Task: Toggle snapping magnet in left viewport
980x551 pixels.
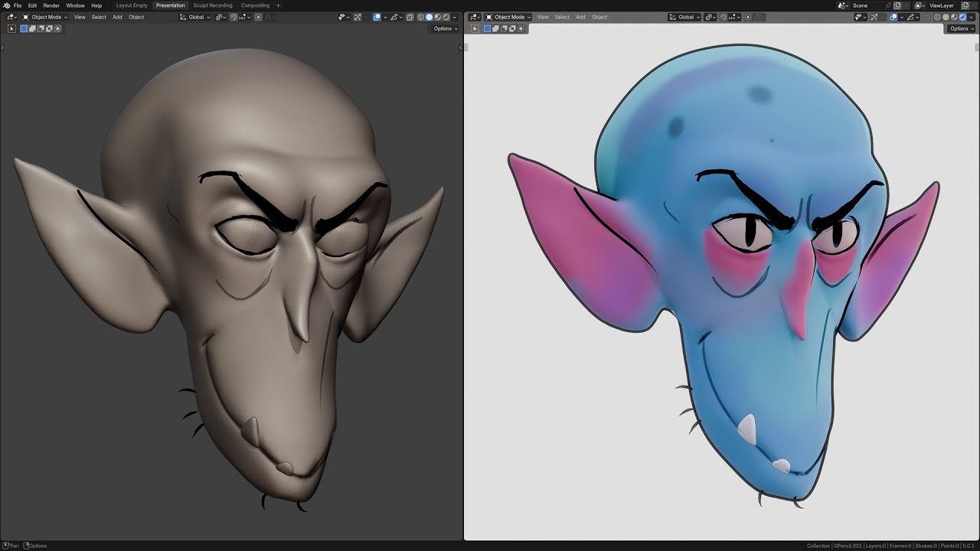Action: coord(234,17)
